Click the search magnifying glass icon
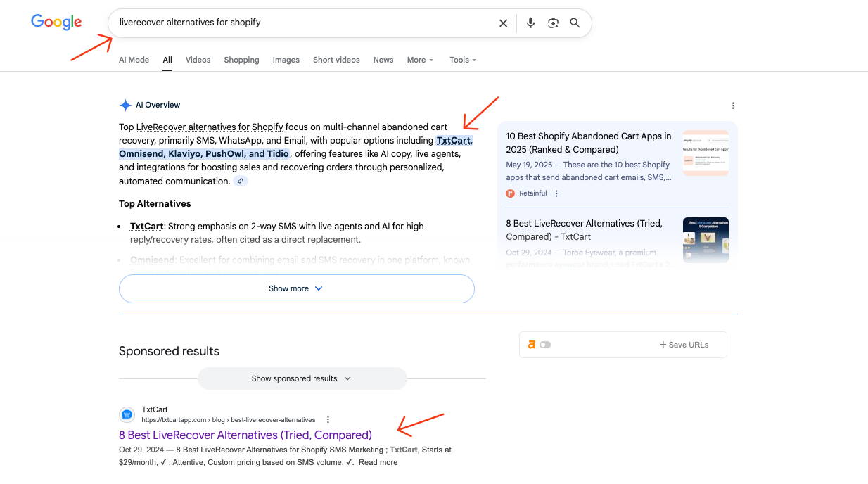The image size is (868, 484). (x=575, y=23)
